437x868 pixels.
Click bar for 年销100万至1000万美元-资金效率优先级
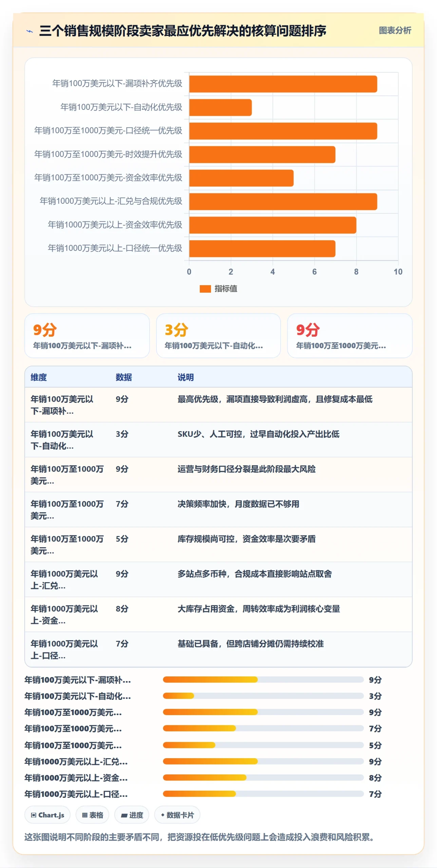coord(241,178)
